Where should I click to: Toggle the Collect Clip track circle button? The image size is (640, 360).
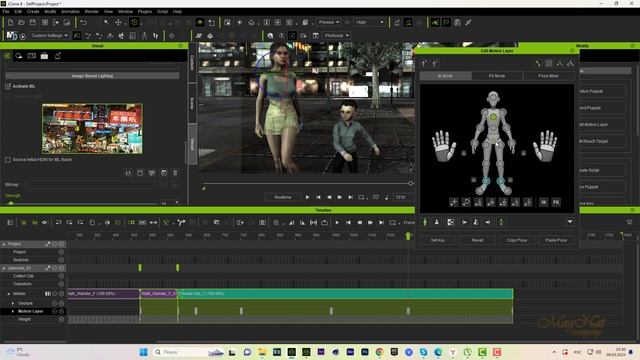(61, 276)
